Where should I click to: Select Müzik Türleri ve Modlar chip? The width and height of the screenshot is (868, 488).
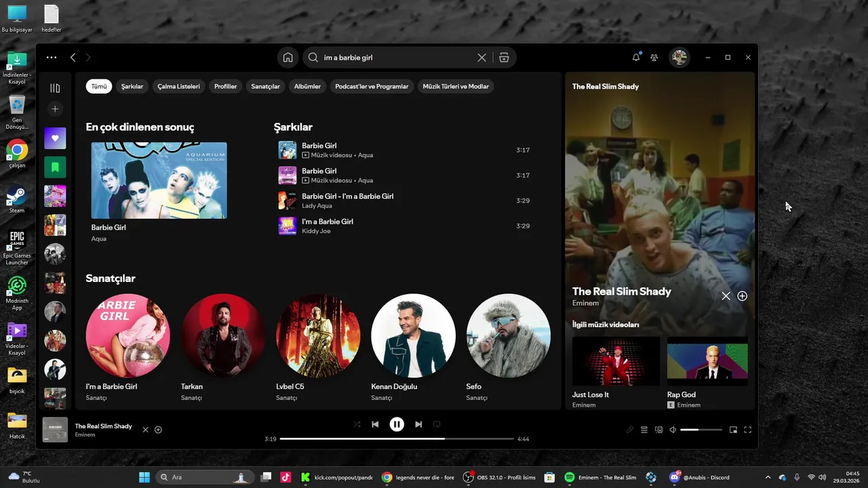pos(456,87)
